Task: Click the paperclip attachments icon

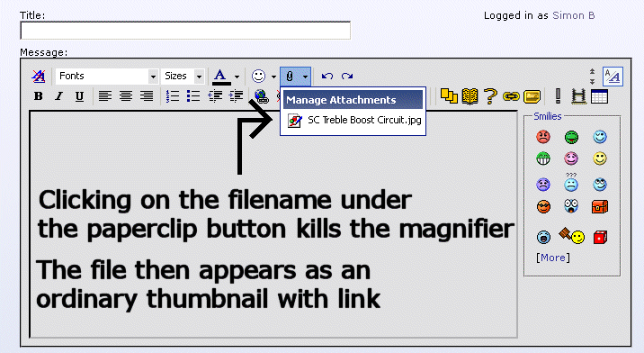Action: coord(290,77)
